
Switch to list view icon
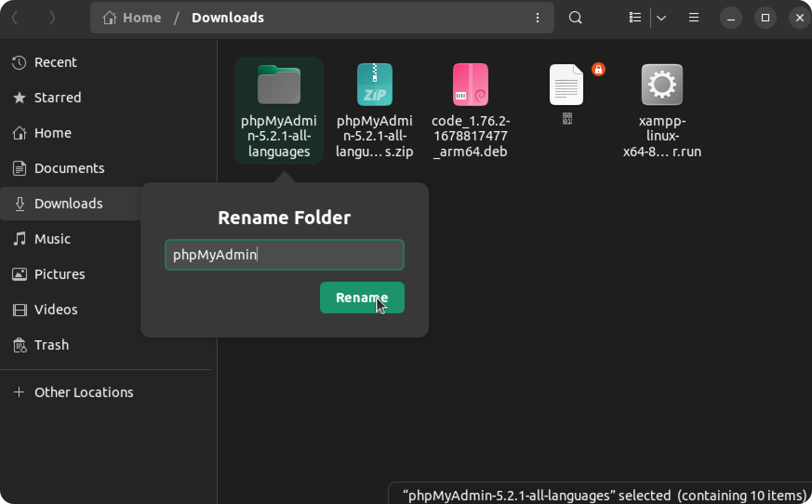(x=635, y=18)
